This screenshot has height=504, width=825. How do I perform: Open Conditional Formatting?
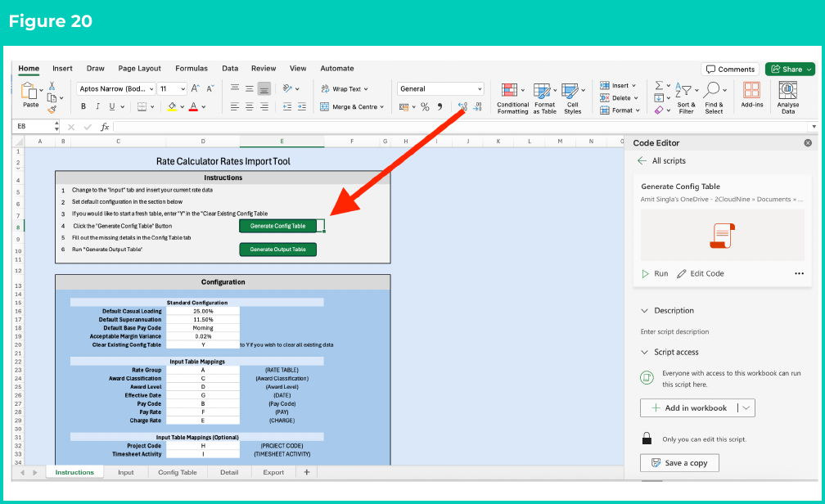512,98
